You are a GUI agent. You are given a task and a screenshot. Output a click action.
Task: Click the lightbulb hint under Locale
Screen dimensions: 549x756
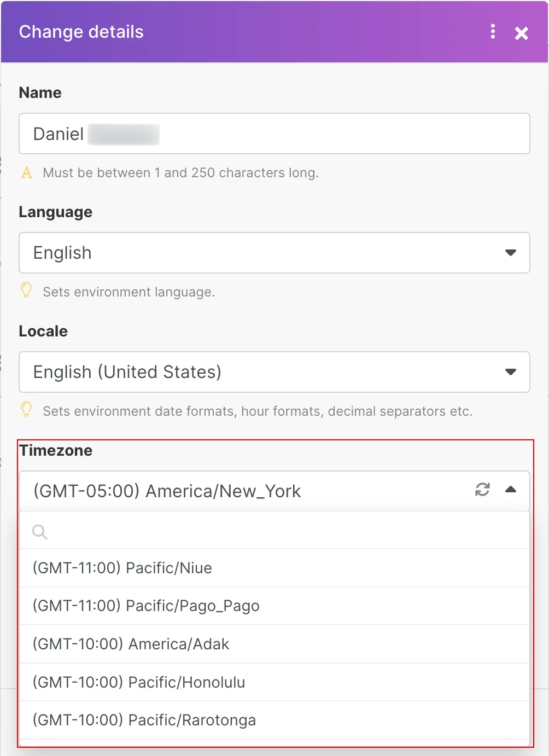coord(26,409)
